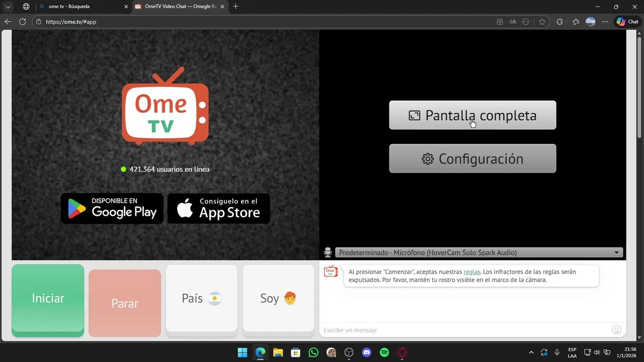Screen dimensions: 644x362
Task: Add this page to favorites star
Action: [x=542, y=22]
